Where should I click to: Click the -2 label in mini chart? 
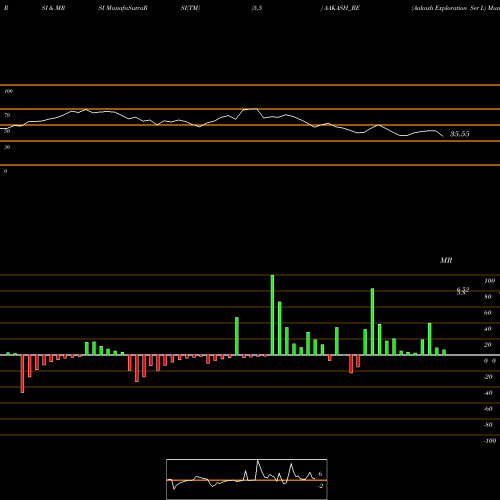coord(320,486)
